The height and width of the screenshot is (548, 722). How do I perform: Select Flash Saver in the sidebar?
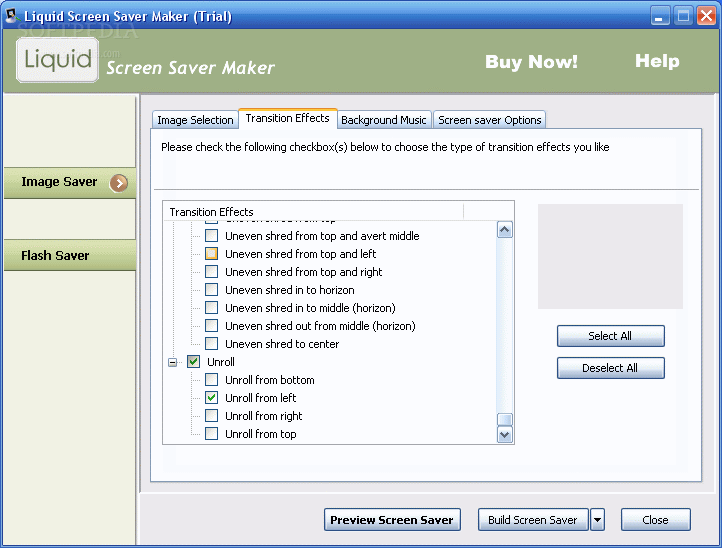(x=70, y=255)
